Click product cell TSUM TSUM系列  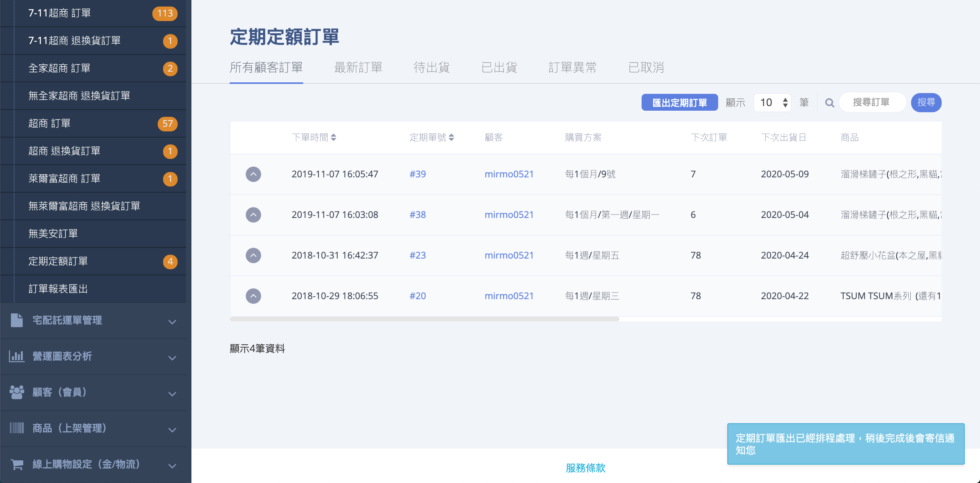[890, 296]
